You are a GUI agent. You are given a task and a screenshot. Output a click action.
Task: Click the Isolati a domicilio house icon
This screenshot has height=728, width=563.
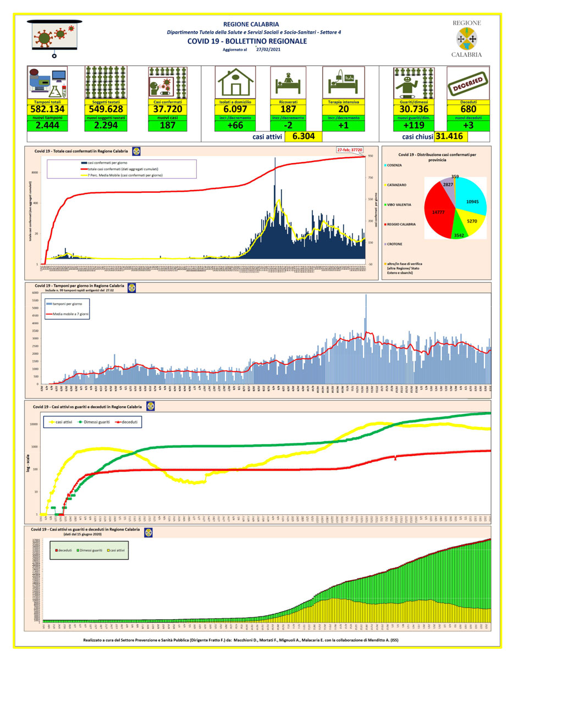235,83
